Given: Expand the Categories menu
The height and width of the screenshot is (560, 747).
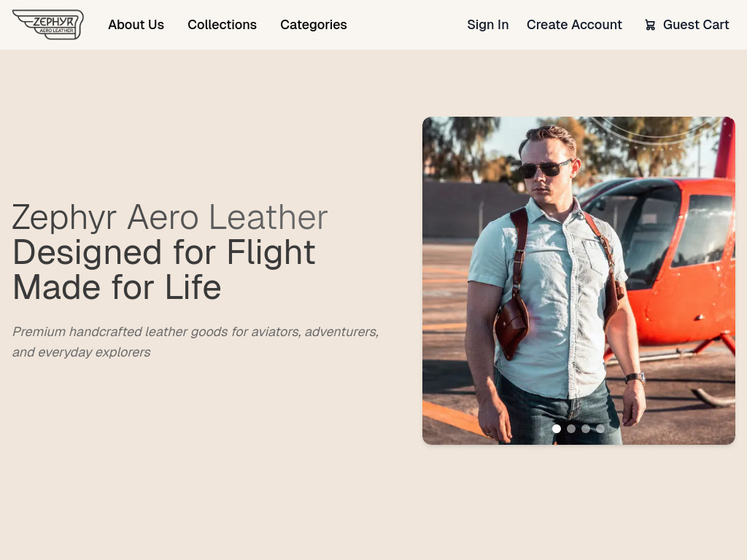Looking at the screenshot, I should 314,25.
